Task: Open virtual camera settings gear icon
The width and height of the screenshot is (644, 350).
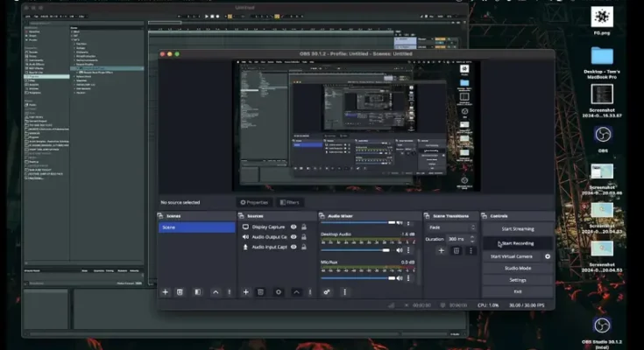Action: pos(548,256)
